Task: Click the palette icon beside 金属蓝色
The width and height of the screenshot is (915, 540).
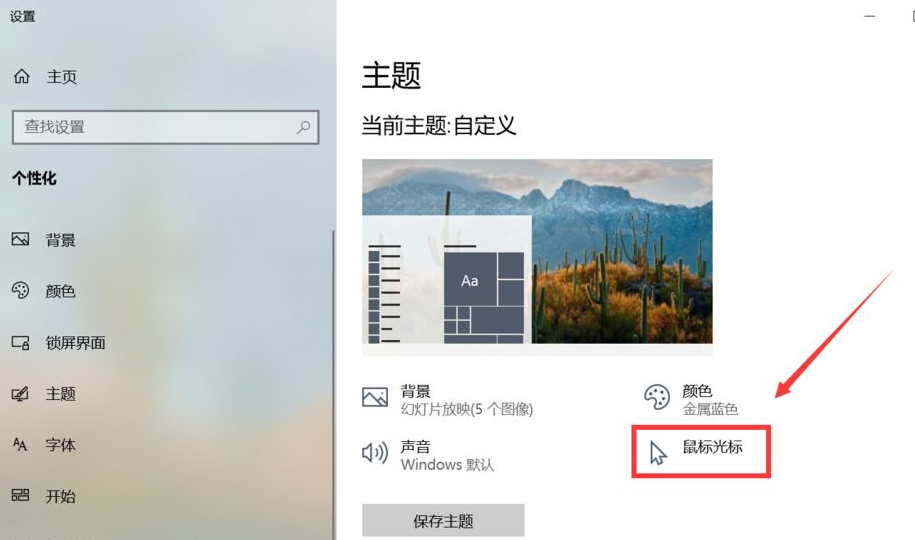Action: (x=657, y=397)
